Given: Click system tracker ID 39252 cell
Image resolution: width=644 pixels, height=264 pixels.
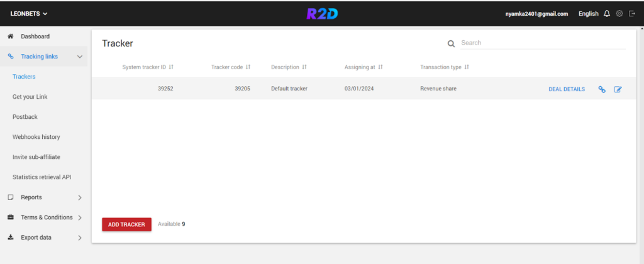Looking at the screenshot, I should pyautogui.click(x=165, y=88).
